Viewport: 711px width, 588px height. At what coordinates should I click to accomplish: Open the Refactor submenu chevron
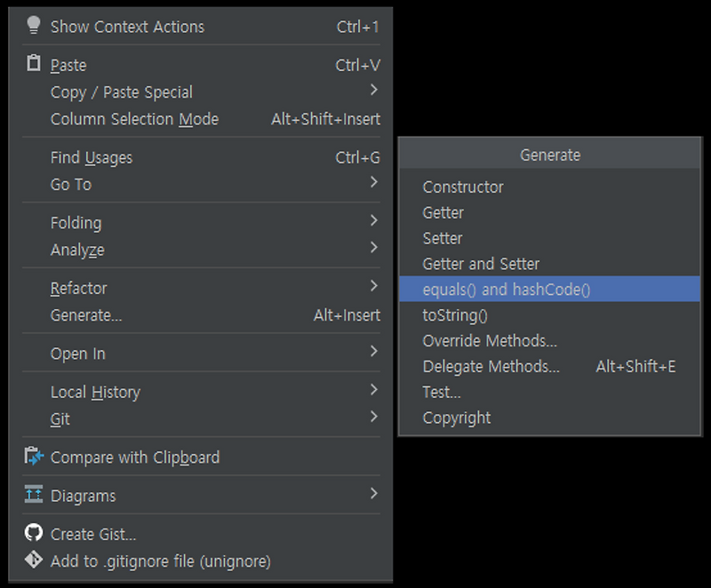click(373, 286)
